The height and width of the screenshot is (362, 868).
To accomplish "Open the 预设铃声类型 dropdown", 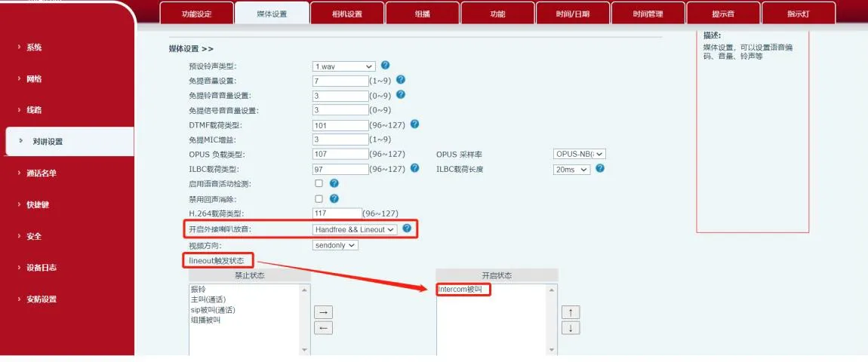I will (x=343, y=66).
